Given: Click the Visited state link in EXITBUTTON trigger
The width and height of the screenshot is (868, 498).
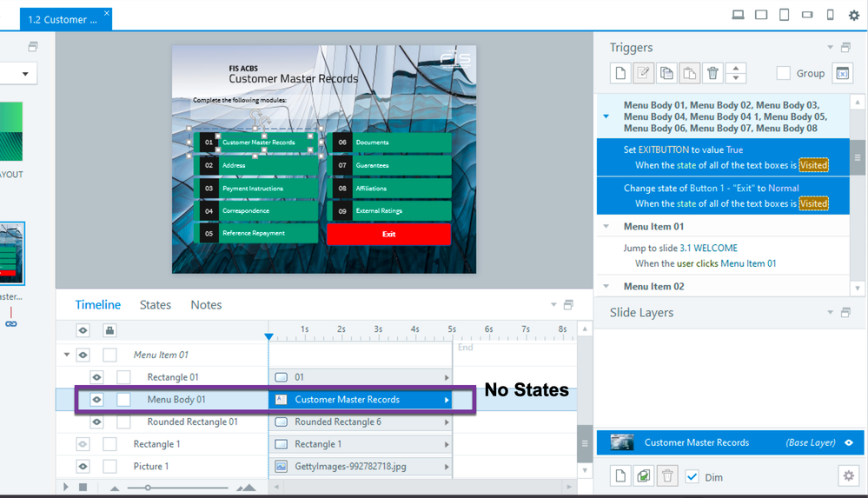Looking at the screenshot, I should (813, 165).
